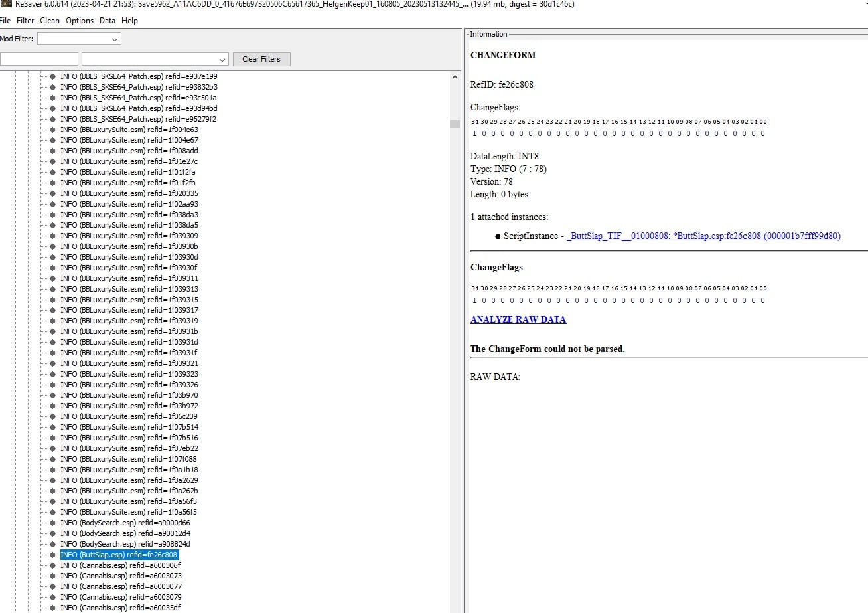This screenshot has width=868, height=613.
Task: Select INFO (BBLuxurySuite.esm) refid=1f039323
Action: pos(129,374)
